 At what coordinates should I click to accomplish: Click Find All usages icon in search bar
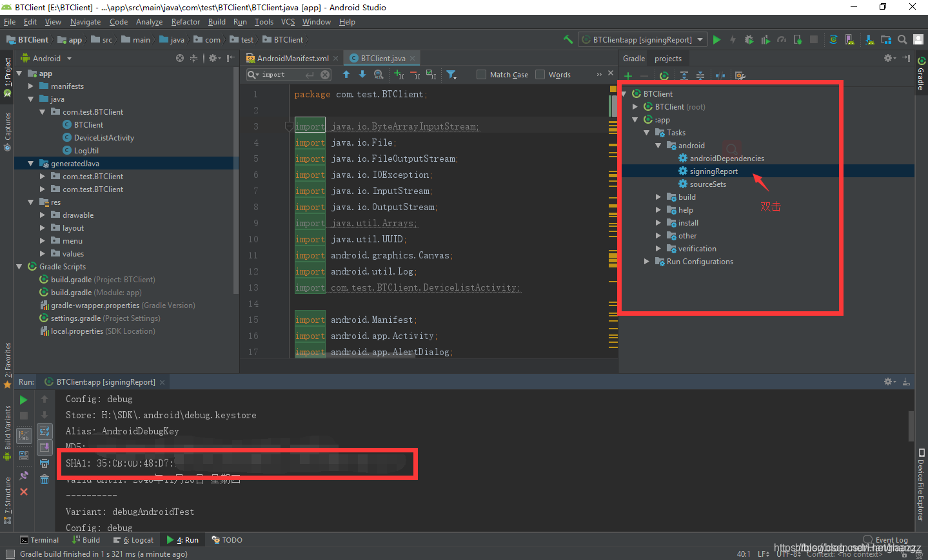coord(379,75)
